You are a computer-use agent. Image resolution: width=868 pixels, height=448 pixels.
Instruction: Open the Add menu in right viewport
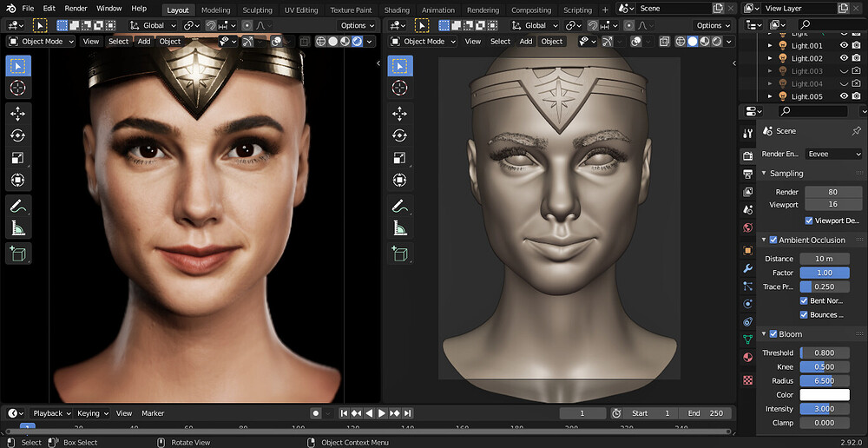click(526, 41)
